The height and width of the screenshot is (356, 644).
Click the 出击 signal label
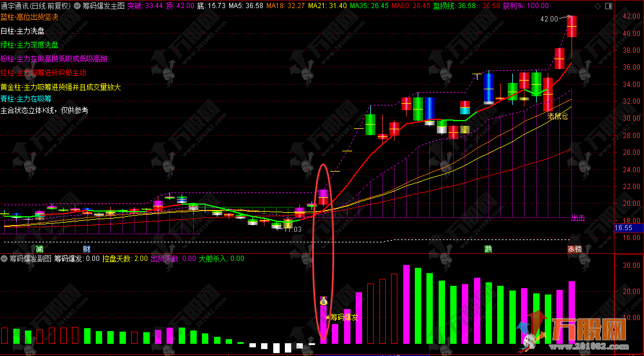coord(578,219)
